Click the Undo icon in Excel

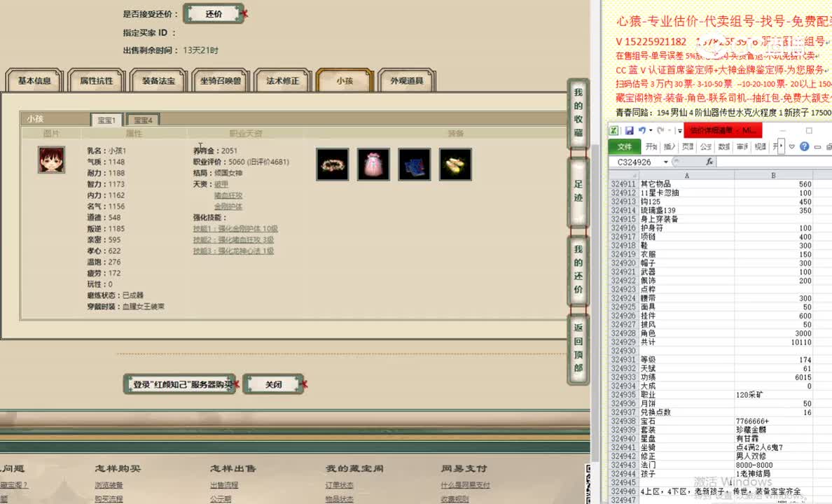click(644, 130)
